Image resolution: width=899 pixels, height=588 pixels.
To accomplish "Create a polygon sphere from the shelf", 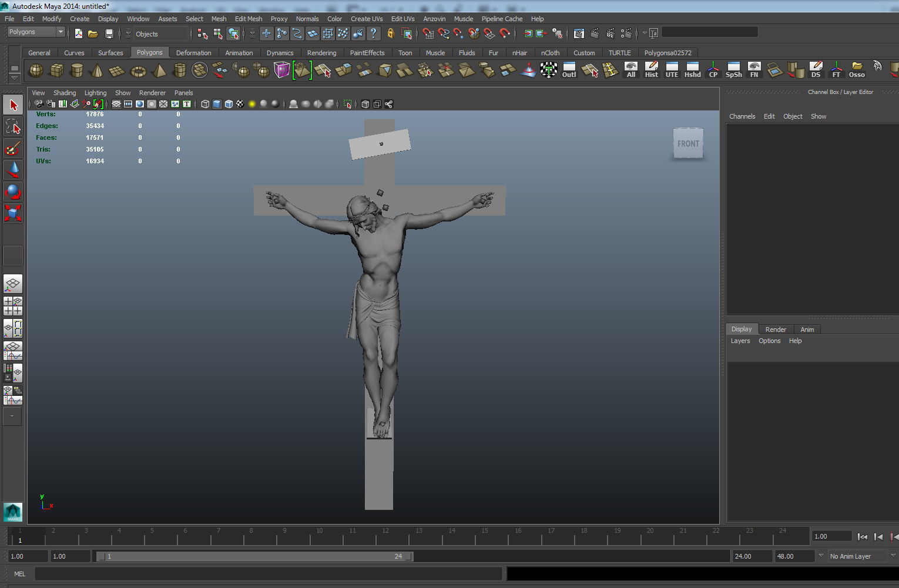I will (x=36, y=70).
